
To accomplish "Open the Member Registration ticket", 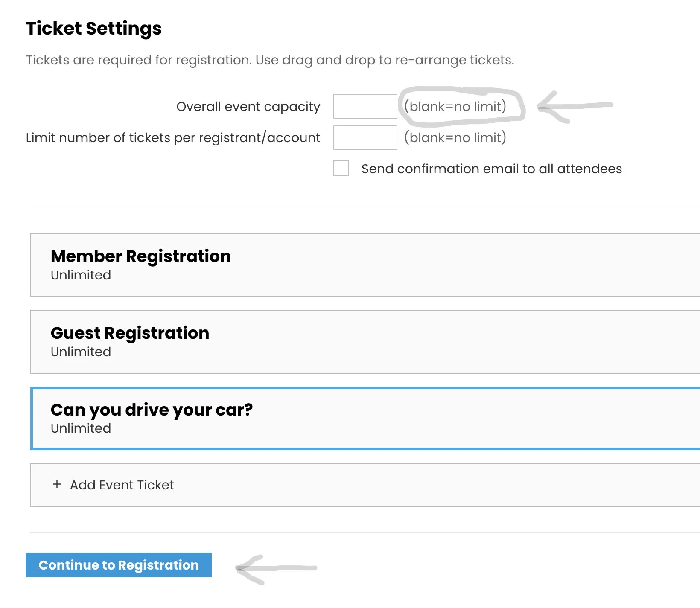I will 141,256.
